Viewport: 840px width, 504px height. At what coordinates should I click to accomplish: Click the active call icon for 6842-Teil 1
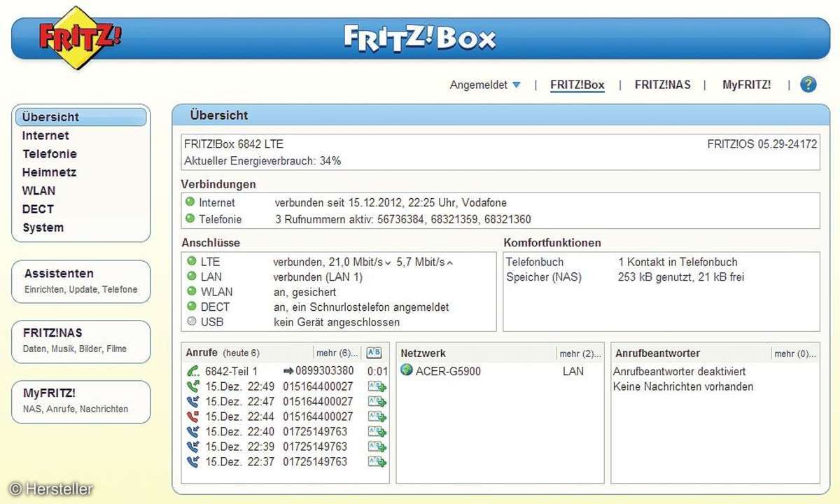pos(193,371)
